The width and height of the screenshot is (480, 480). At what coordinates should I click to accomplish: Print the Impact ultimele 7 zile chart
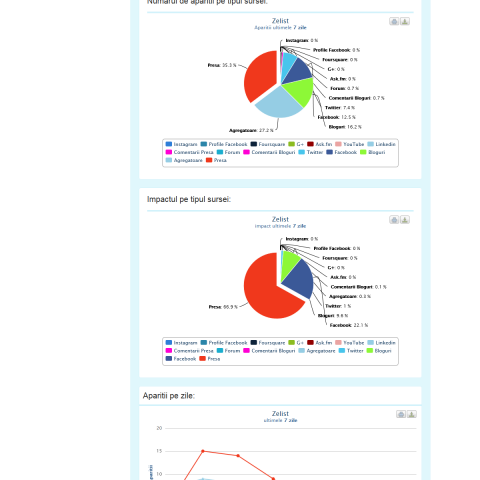[x=394, y=220]
